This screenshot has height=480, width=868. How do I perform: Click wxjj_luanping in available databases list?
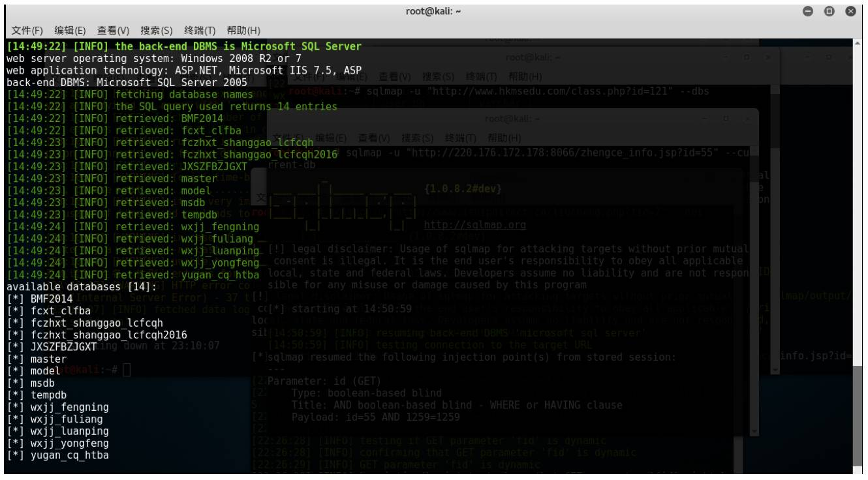click(69, 431)
